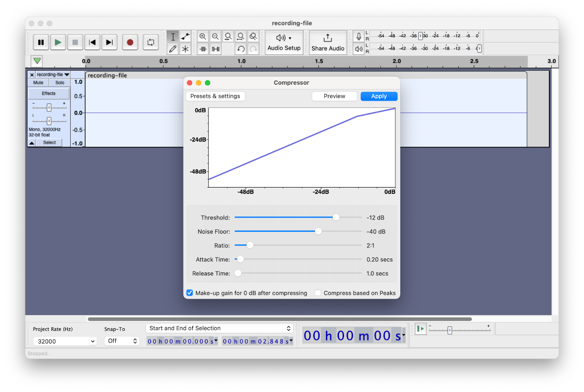Image resolution: width=584 pixels, height=392 pixels.
Task: Open the Snap-To Off dropdown
Action: 122,341
